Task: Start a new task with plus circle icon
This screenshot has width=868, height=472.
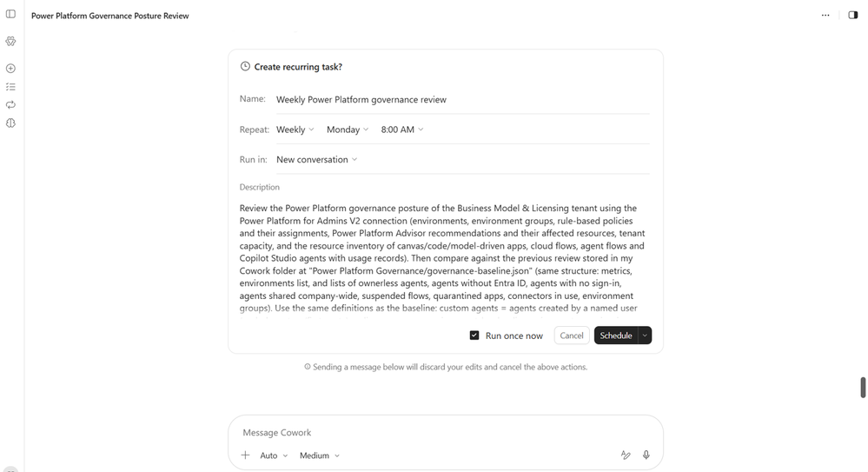Action: pos(10,69)
